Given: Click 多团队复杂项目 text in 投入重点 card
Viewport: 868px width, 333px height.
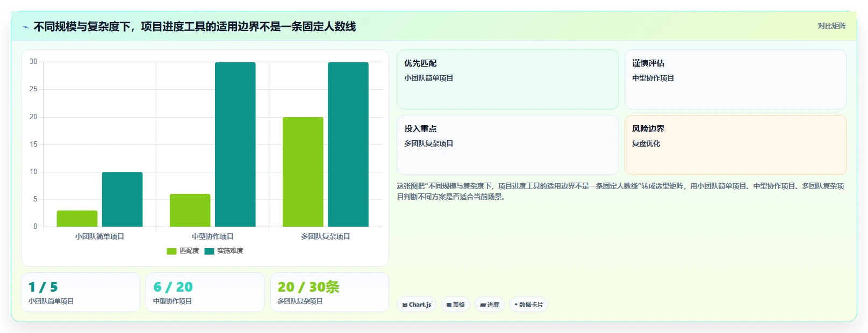Looking at the screenshot, I should (428, 144).
